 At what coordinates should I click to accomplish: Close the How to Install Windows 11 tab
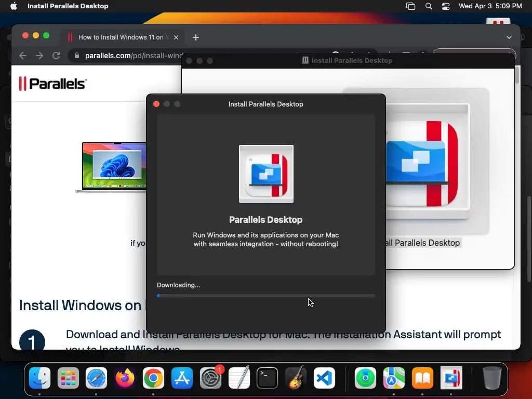point(176,37)
